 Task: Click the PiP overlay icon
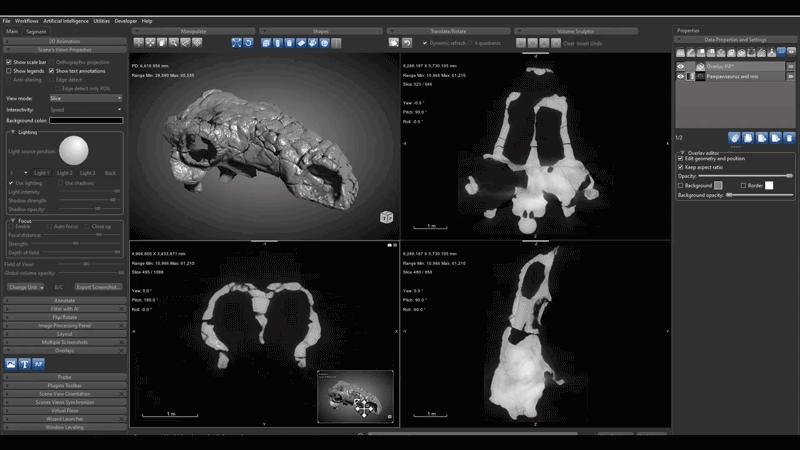(38, 364)
